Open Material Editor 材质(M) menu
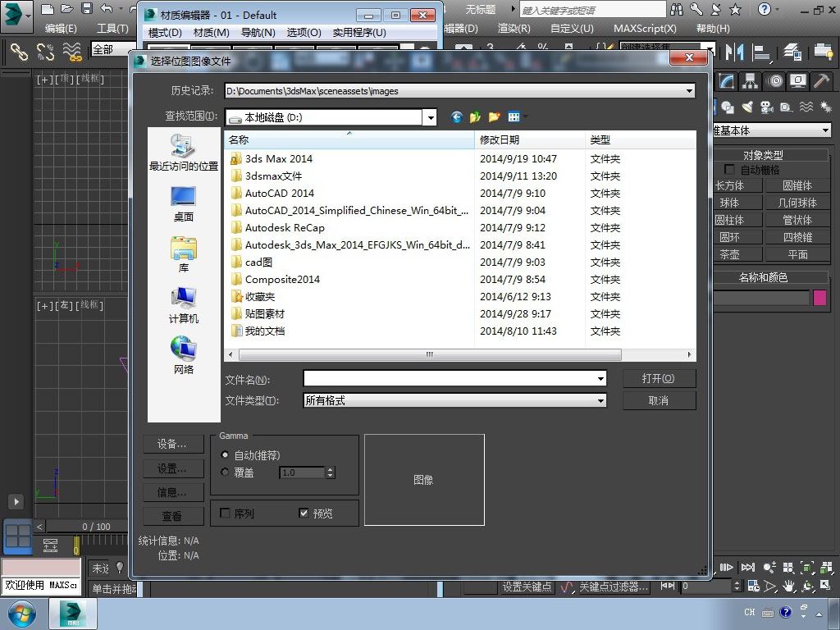Image resolution: width=840 pixels, height=630 pixels. coord(211,33)
